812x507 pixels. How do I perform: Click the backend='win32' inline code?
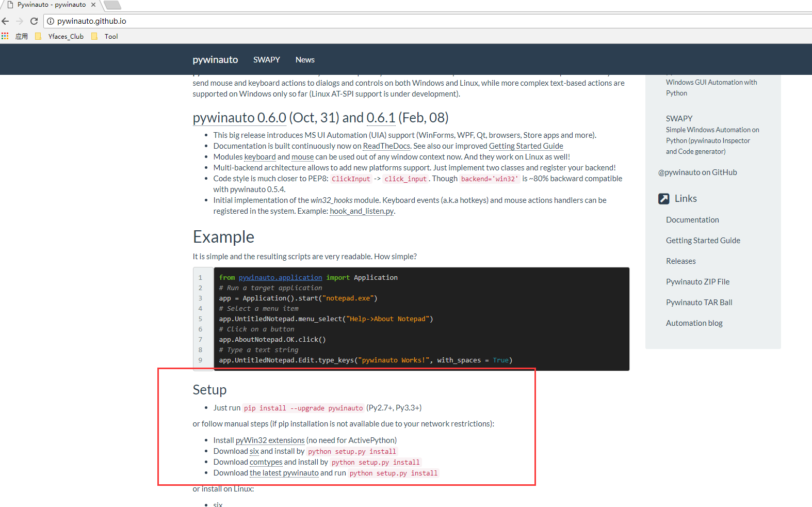pyautogui.click(x=490, y=179)
